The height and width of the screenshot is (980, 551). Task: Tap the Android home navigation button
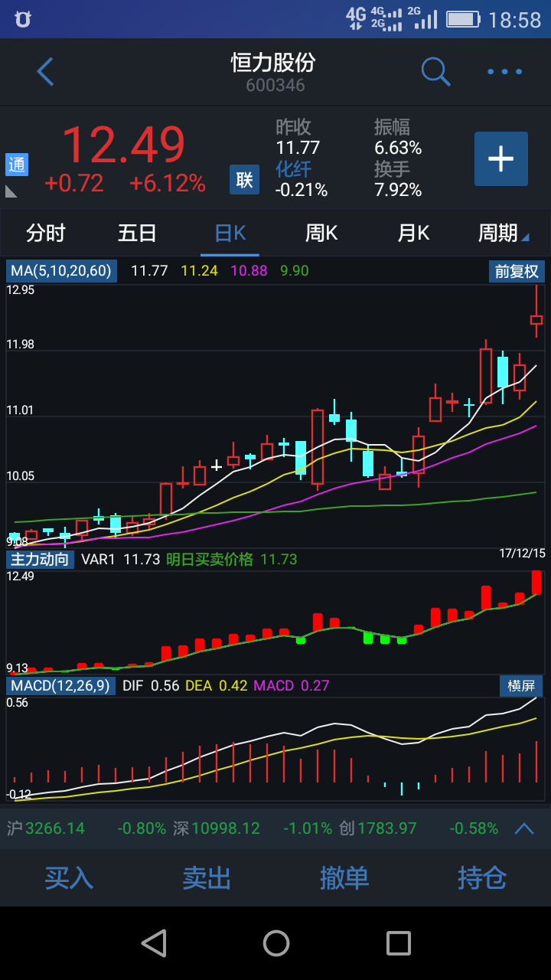tap(275, 942)
